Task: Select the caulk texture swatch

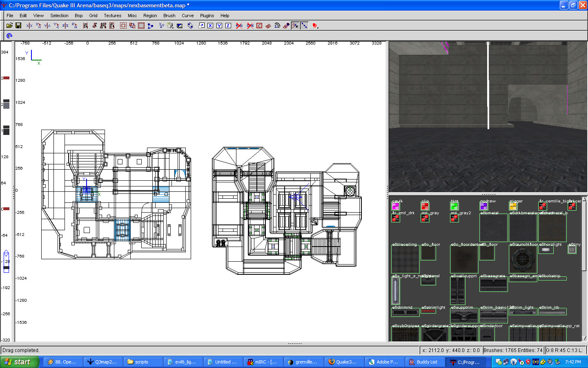Action: pyautogui.click(x=395, y=206)
